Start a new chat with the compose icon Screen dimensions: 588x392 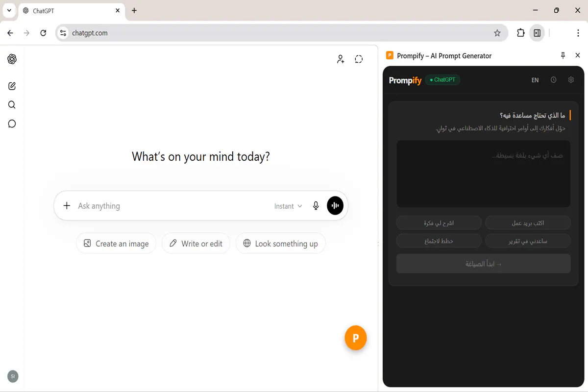12,86
